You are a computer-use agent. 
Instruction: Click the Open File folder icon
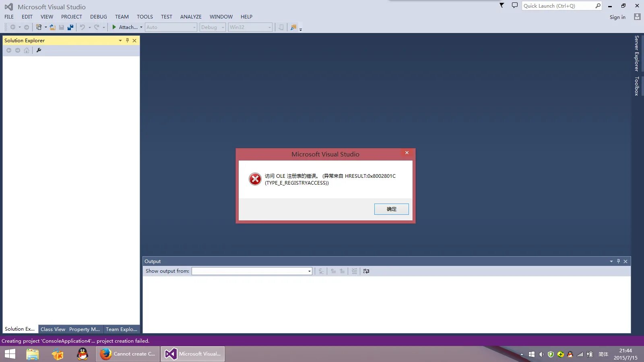point(53,27)
